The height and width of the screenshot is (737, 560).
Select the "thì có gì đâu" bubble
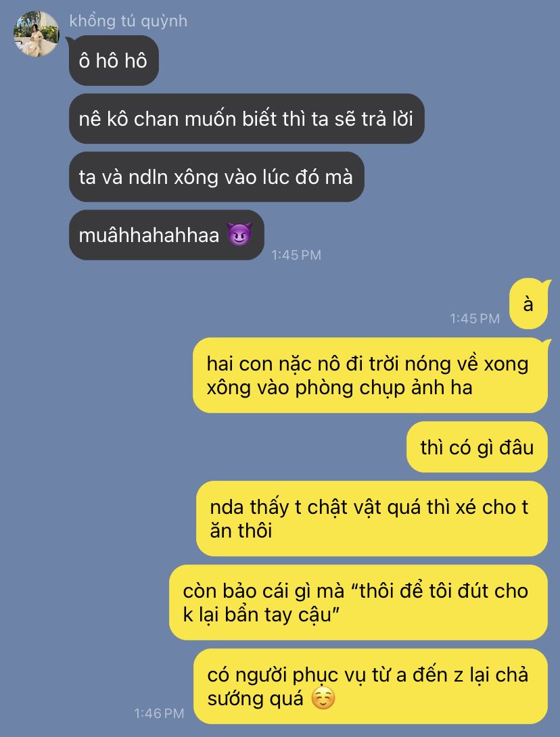click(x=477, y=447)
